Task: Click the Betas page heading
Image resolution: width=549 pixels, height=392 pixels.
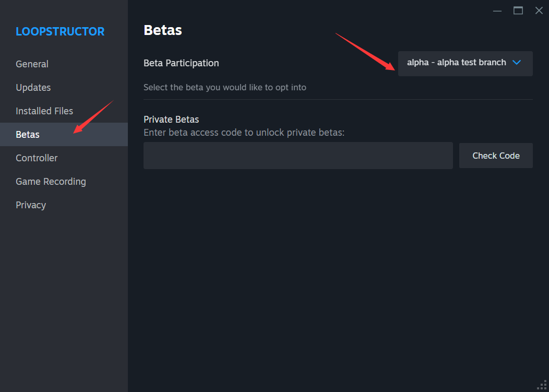Action: coord(163,30)
